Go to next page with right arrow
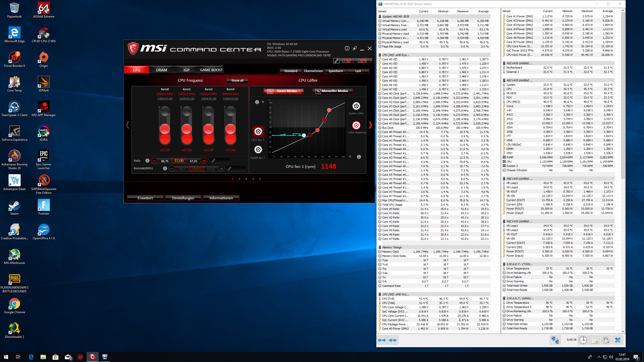644x362 pixels. (370, 125)
